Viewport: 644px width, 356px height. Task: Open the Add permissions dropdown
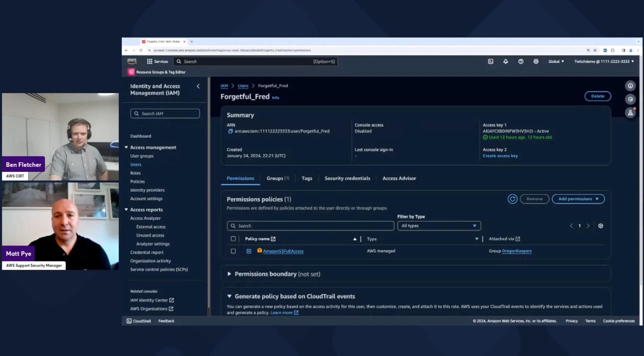(x=578, y=199)
